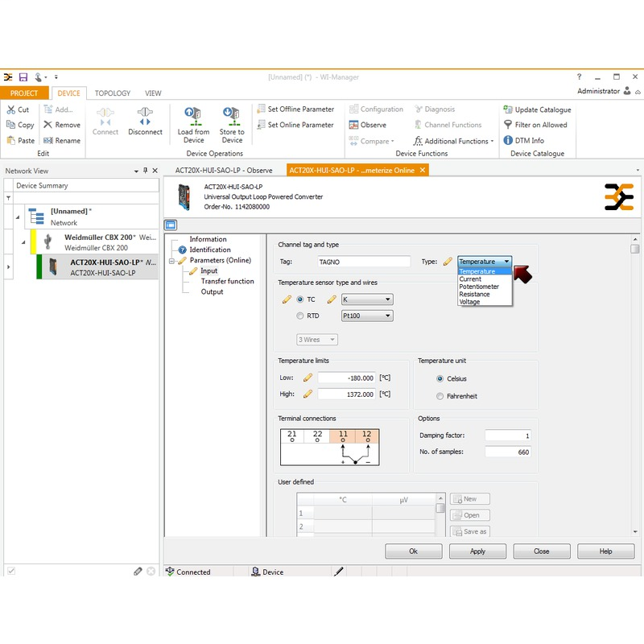The image size is (644, 644).
Task: Click Copy in the Edit group
Action: click(20, 125)
